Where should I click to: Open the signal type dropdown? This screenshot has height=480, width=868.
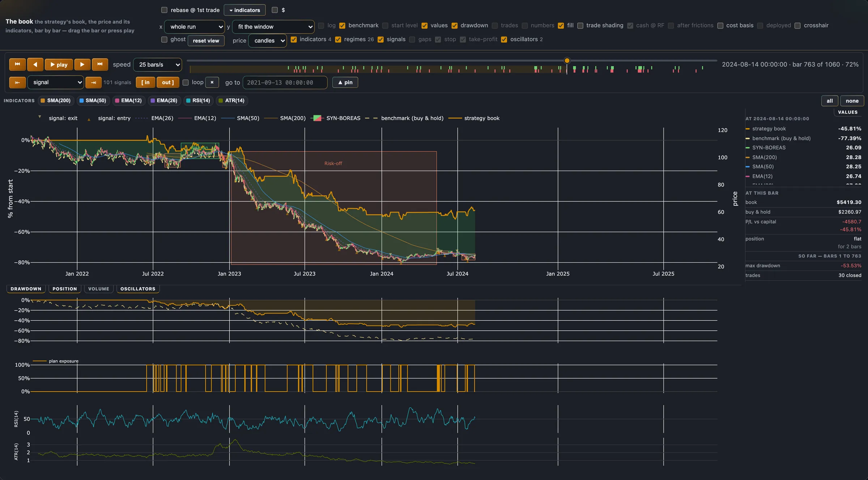pos(56,82)
